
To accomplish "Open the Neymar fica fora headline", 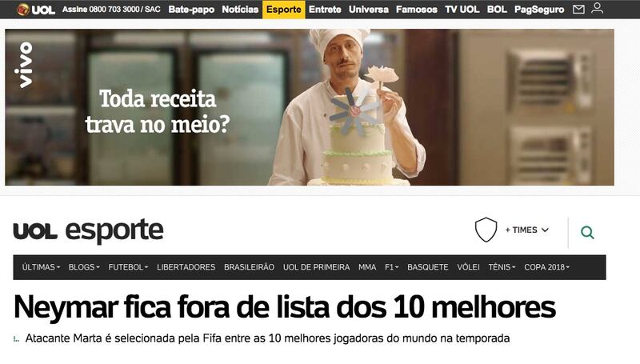I will click(x=285, y=307).
